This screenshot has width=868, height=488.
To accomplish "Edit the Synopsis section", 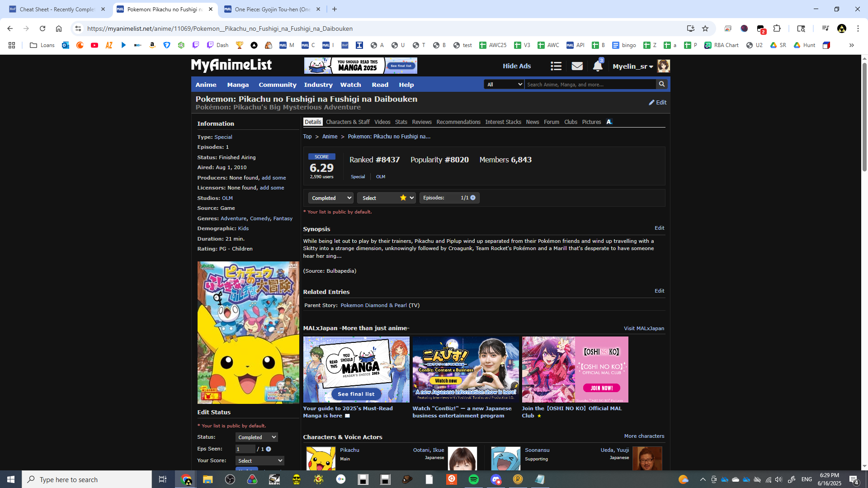I will (659, 228).
